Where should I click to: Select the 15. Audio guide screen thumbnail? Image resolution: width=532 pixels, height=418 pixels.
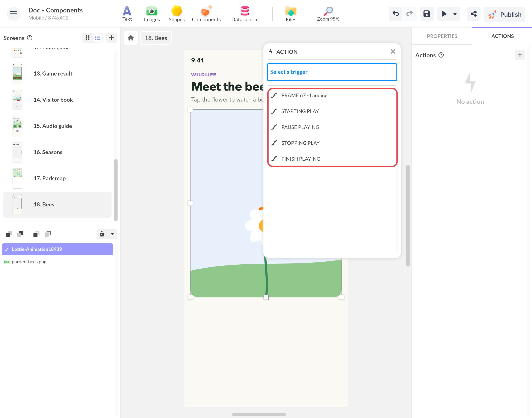[17, 126]
